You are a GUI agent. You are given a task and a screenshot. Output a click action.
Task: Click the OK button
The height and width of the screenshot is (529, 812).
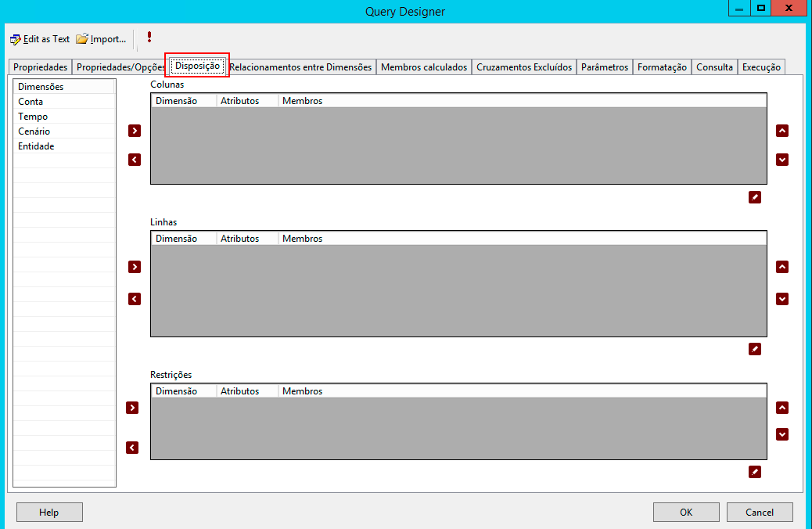coord(686,512)
